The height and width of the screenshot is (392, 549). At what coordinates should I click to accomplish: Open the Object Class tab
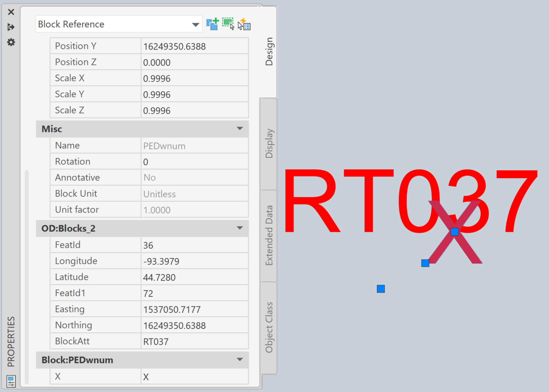point(269,328)
